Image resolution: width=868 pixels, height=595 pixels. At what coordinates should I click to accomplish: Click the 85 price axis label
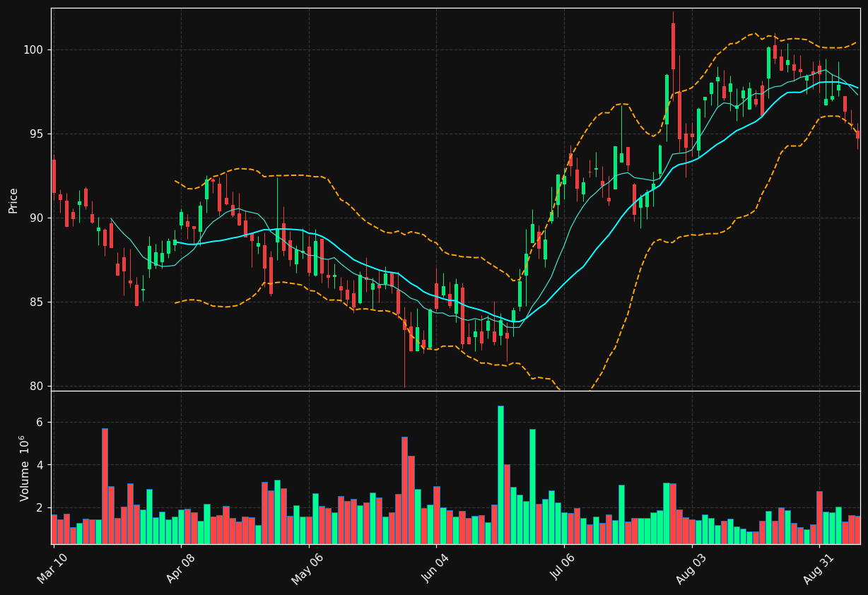click(37, 302)
